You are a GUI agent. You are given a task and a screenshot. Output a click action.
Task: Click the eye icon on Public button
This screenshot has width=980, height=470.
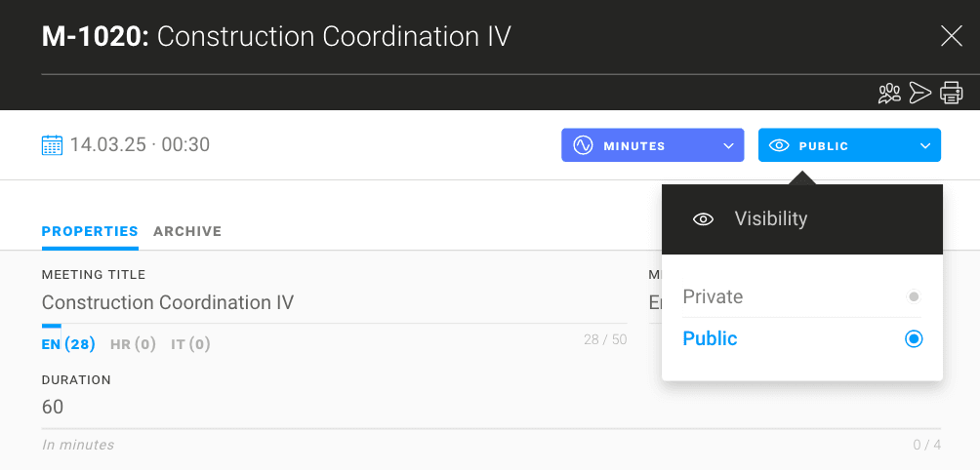point(779,145)
